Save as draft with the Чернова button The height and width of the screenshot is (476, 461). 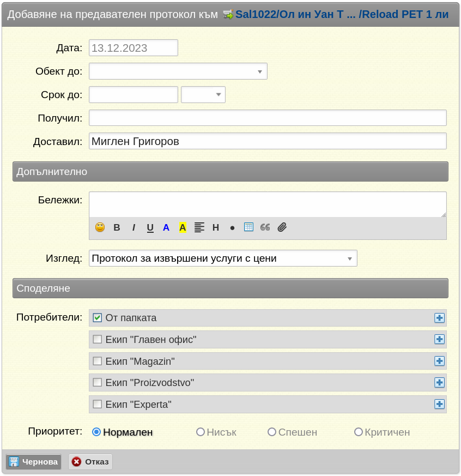point(34,462)
